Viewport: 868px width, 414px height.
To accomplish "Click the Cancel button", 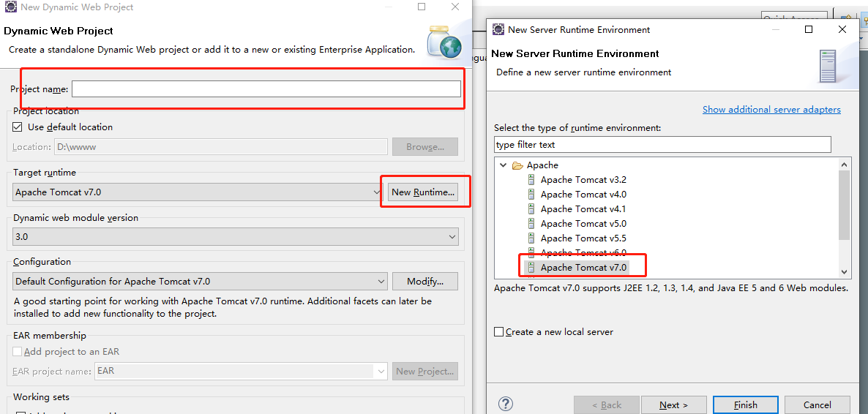I will [817, 405].
